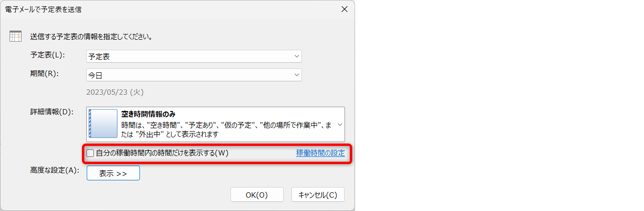Click the 自分の稼働時間内の時間だけを表示する(W) label text
Screen dimensions: 644x211
click(x=162, y=153)
